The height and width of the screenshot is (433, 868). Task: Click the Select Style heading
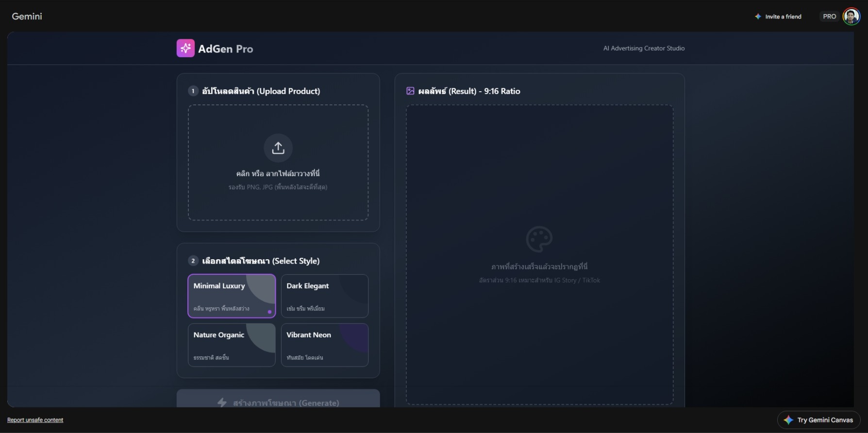pos(261,261)
